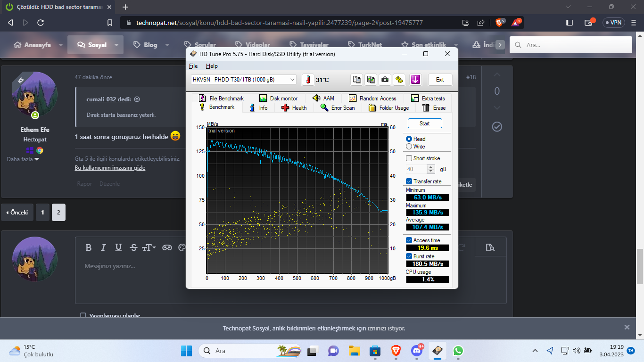Image resolution: width=644 pixels, height=362 pixels.
Task: Open the File menu in HD Tune
Action: (193, 66)
